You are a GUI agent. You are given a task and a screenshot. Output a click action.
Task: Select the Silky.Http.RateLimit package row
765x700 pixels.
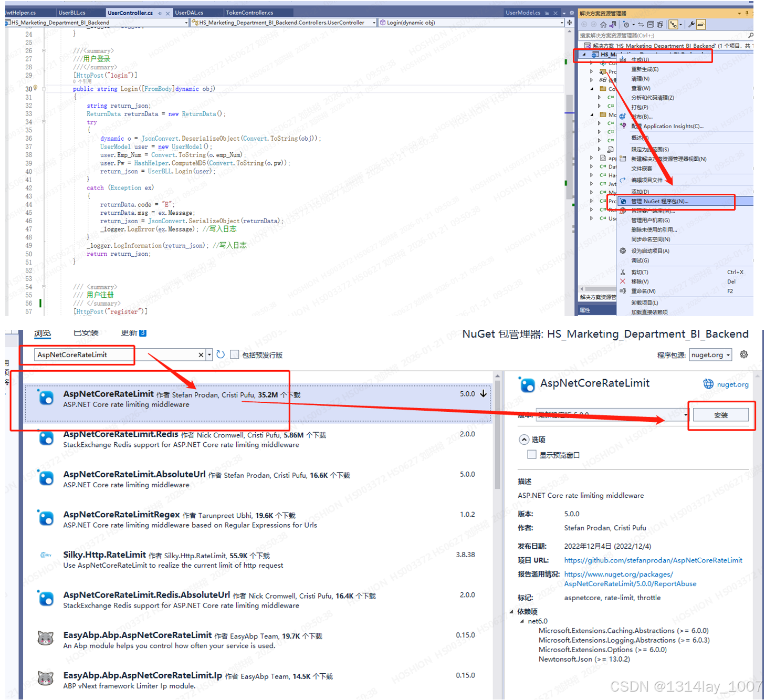point(257,560)
